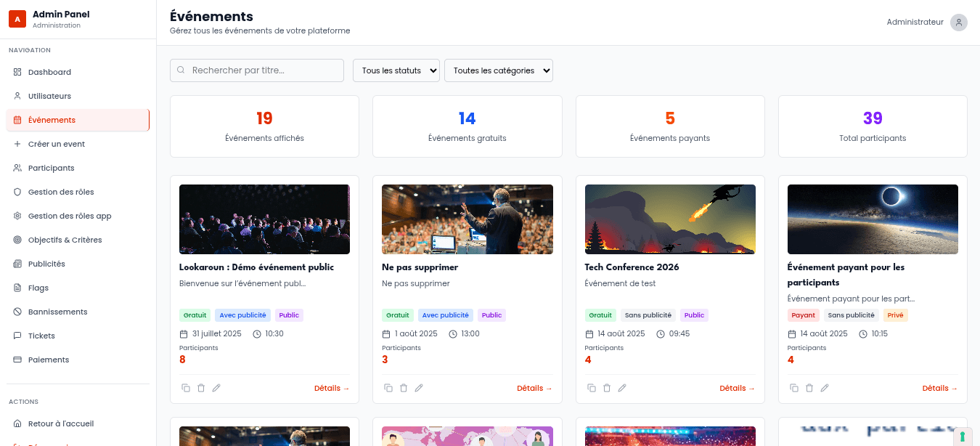
Task: Click the duplicate icon on Lookaroun event card
Action: pos(186,388)
